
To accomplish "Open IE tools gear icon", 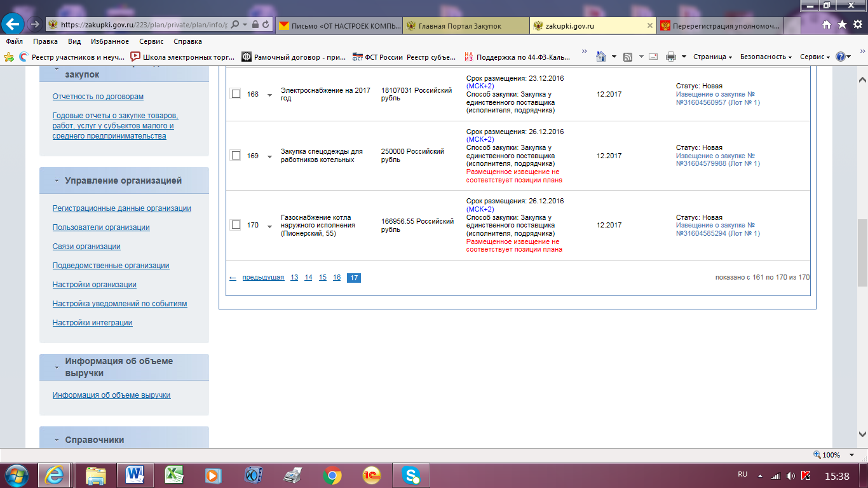I will tap(857, 25).
